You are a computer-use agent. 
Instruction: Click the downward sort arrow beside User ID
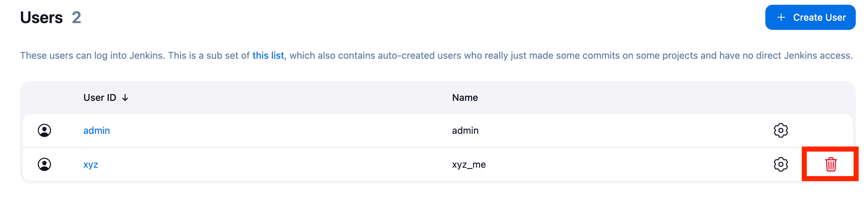[x=125, y=98]
